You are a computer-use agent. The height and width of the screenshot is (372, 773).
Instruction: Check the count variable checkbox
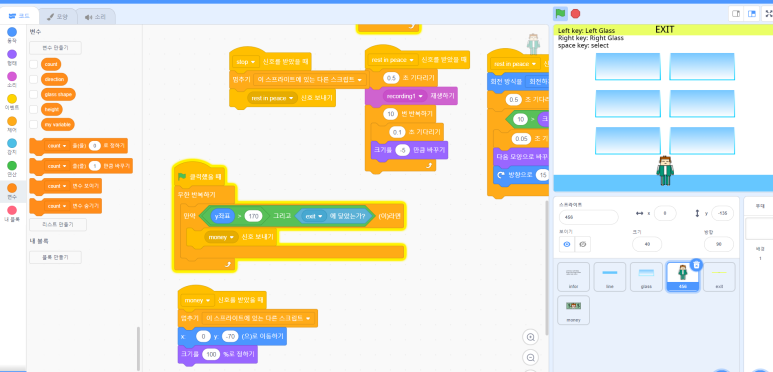coord(34,65)
